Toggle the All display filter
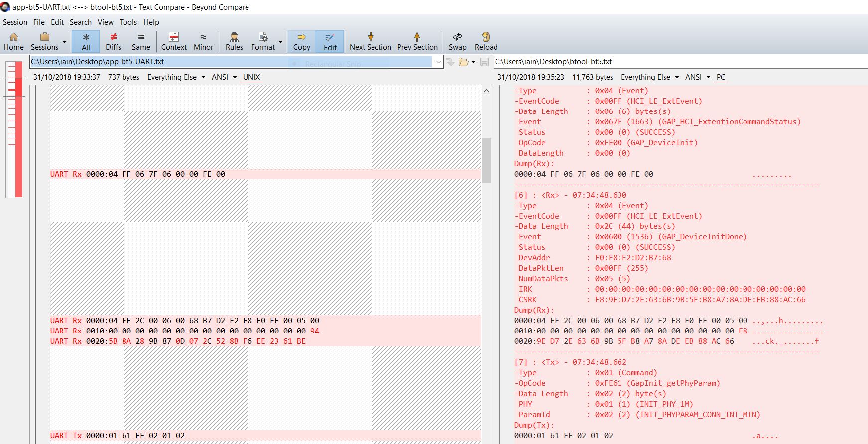 (x=86, y=42)
